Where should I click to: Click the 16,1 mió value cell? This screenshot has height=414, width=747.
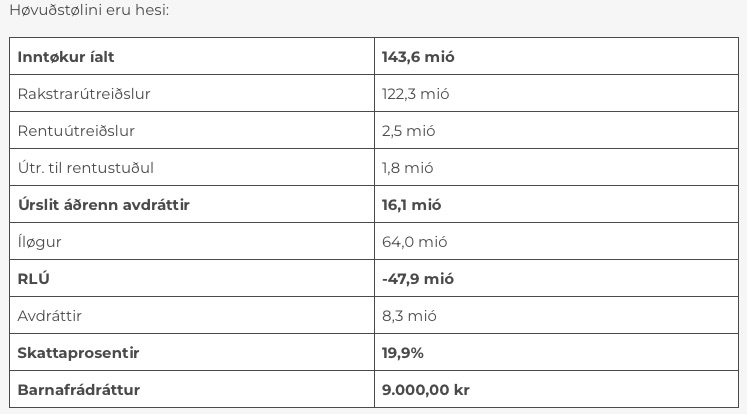pos(556,204)
